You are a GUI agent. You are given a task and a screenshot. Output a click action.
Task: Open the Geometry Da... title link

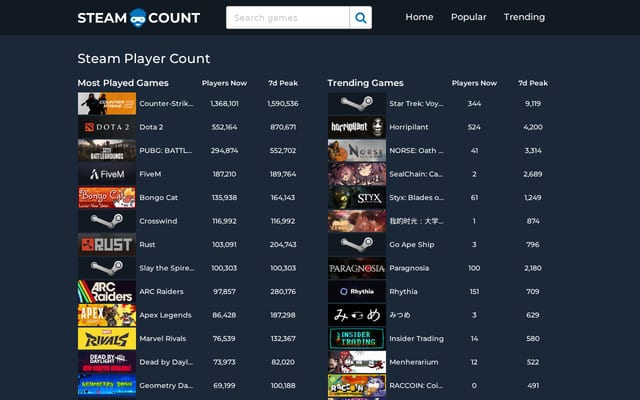[166, 385]
